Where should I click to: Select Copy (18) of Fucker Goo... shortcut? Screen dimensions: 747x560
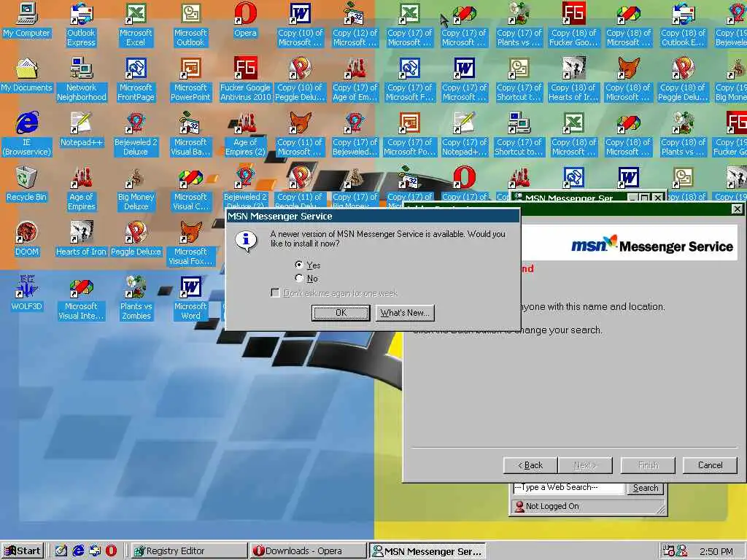pyautogui.click(x=573, y=25)
